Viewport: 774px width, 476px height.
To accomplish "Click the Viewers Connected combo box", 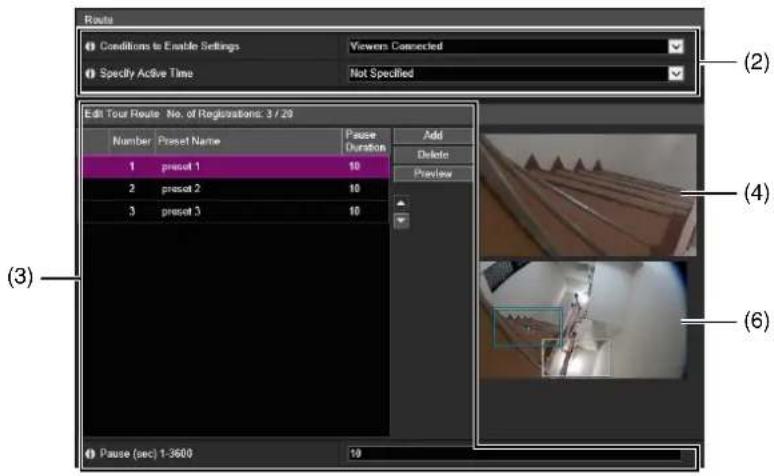I will pyautogui.click(x=516, y=46).
